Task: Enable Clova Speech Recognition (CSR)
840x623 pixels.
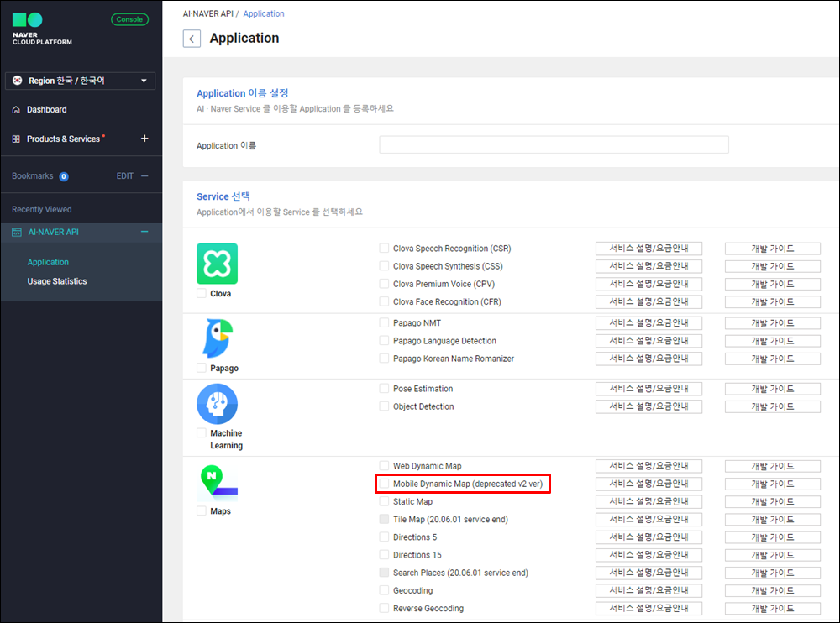Action: [384, 248]
